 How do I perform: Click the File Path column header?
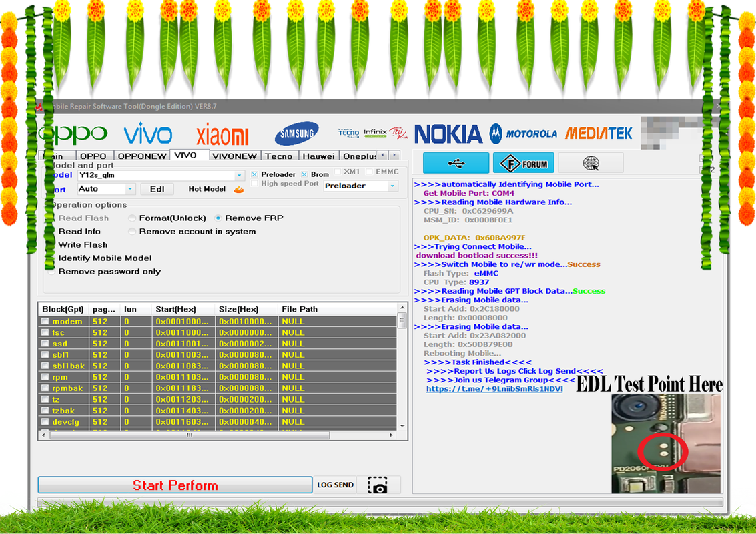point(337,309)
